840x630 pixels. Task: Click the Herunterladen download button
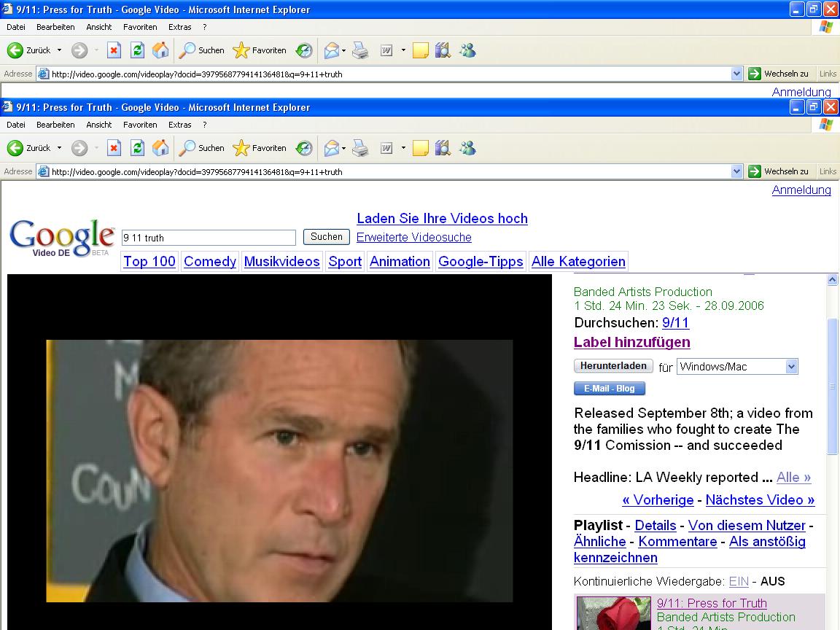click(x=613, y=366)
